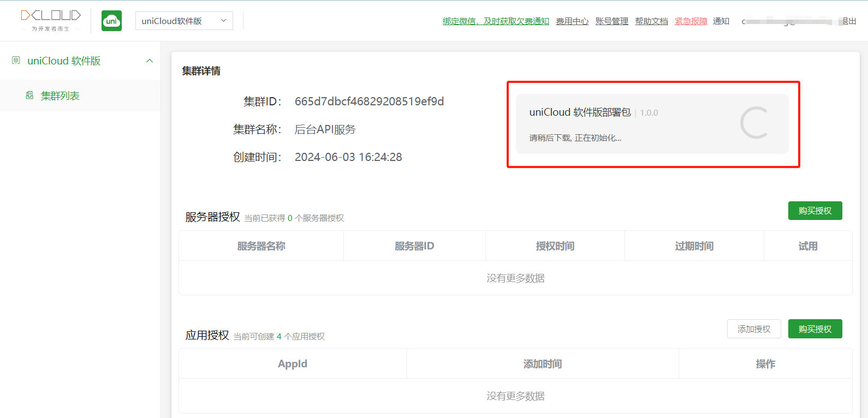868x418 pixels.
Task: Click the dropdown arrow in uniCloud软件版 selector
Action: click(223, 21)
